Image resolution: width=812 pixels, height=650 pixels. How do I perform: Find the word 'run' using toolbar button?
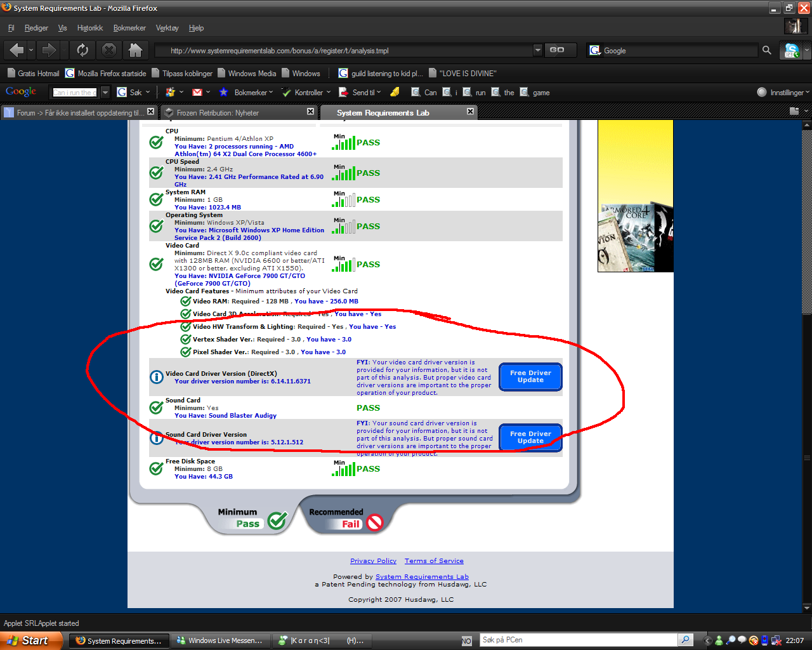click(x=475, y=92)
